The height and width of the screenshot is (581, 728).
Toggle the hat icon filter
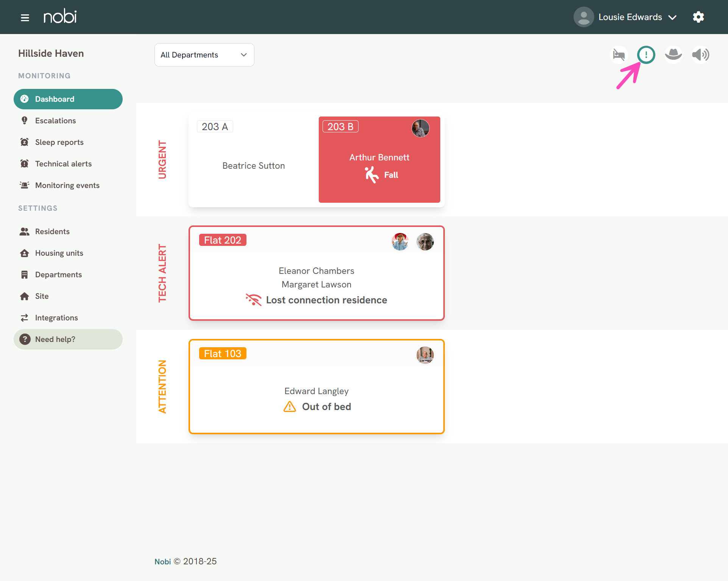pos(673,54)
